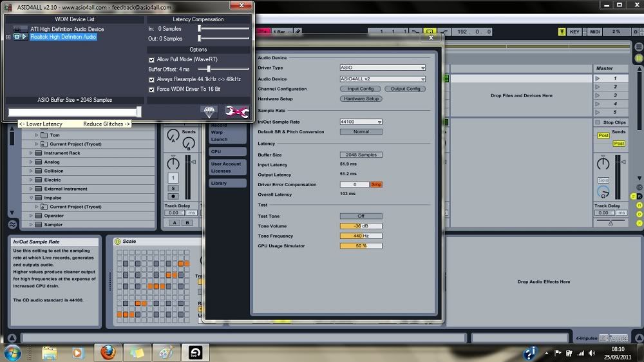
Task: Click the Tone Frequency 440 Hz field
Action: pyautogui.click(x=361, y=236)
